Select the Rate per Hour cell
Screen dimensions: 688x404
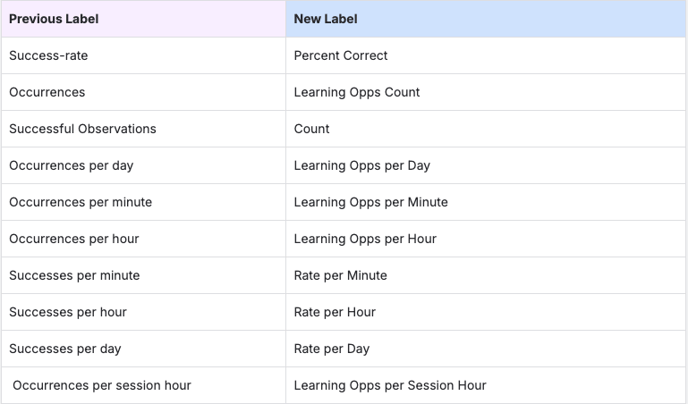click(335, 312)
